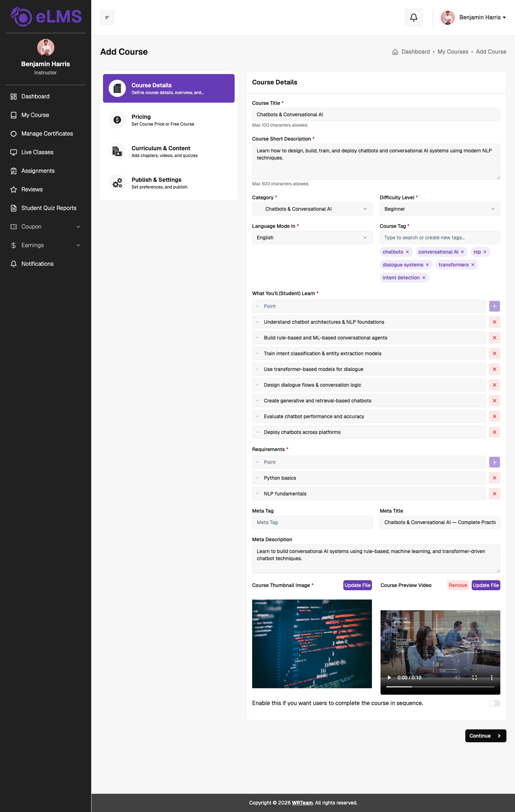This screenshot has width=515, height=812.
Task: Open video more-options menu
Action: [x=492, y=678]
